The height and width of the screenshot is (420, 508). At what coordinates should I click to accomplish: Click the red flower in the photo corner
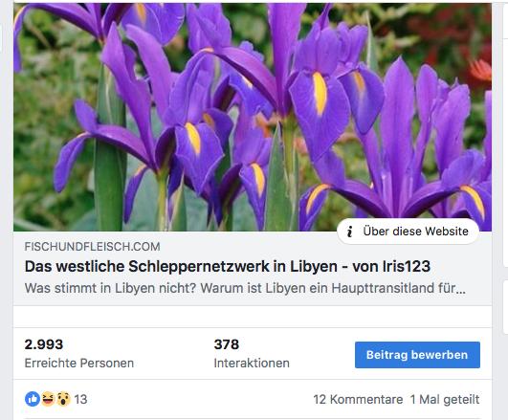(480, 71)
